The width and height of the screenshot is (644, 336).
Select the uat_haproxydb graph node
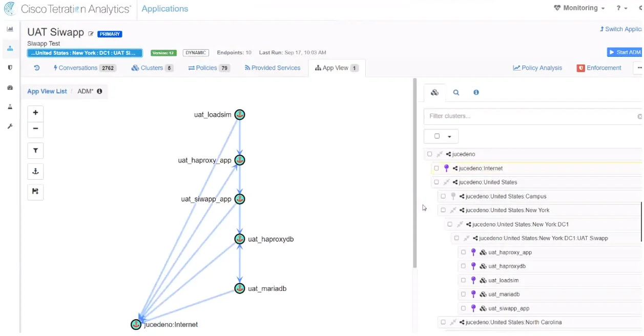(x=240, y=239)
